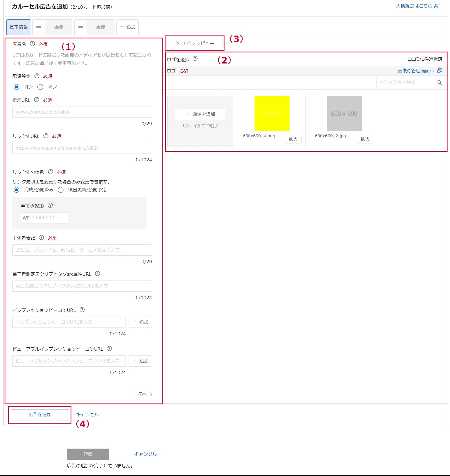Click the help icon next to 広告名
The height and width of the screenshot is (476, 450).
point(33,44)
